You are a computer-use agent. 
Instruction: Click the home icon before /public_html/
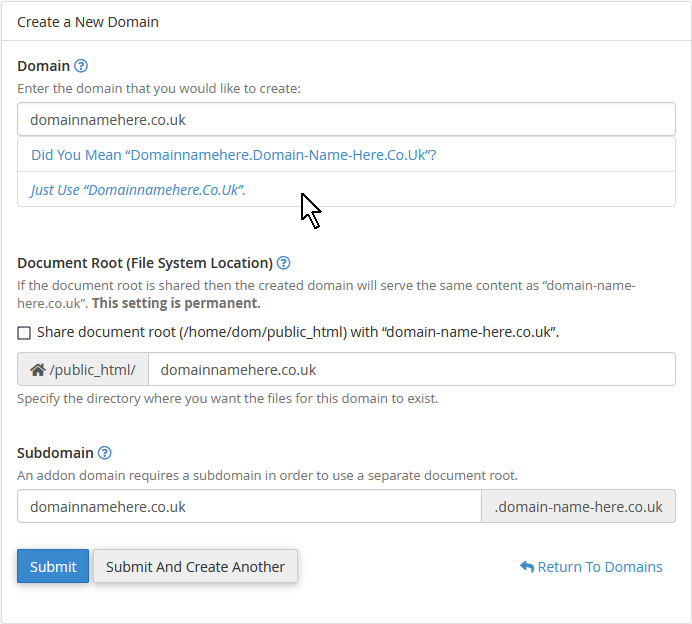coord(38,370)
